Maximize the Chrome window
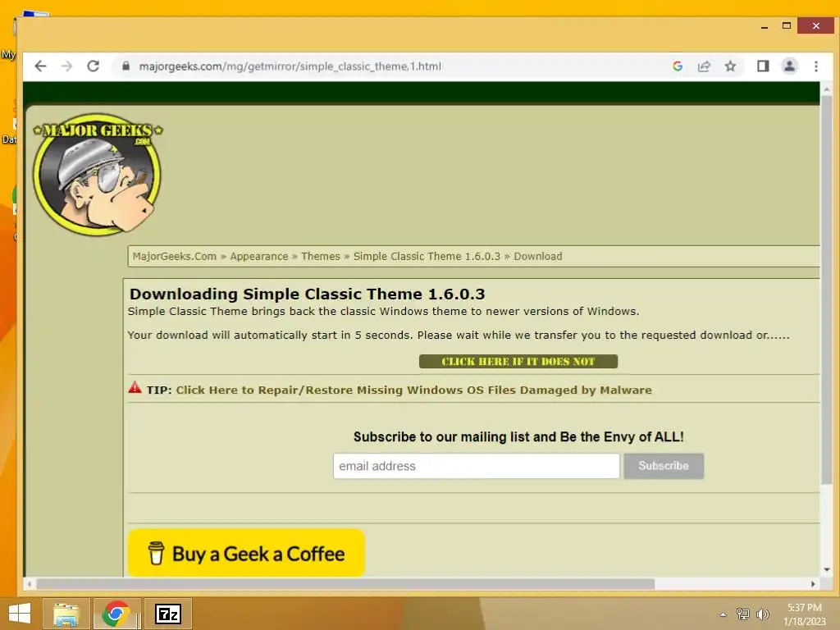 [x=787, y=25]
